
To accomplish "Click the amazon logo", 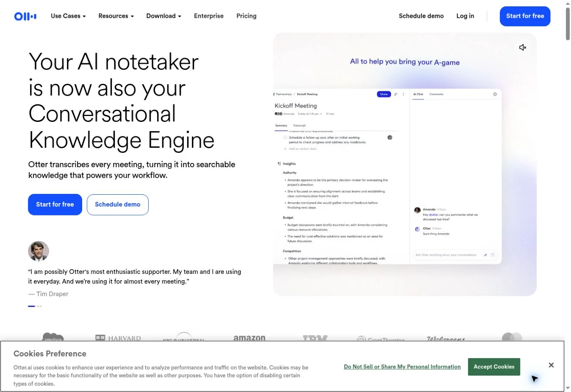I will coord(249,337).
